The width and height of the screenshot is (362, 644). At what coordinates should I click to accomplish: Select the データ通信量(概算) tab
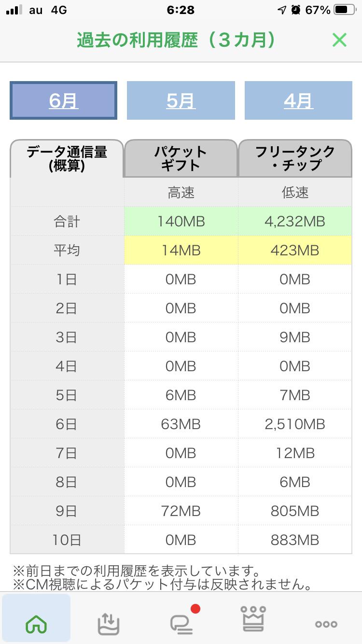67,158
